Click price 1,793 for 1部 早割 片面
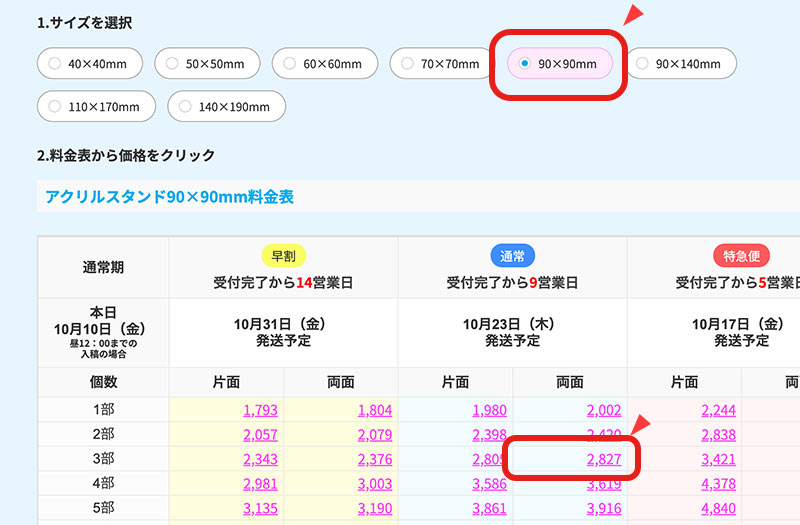This screenshot has width=800, height=525. click(x=260, y=410)
